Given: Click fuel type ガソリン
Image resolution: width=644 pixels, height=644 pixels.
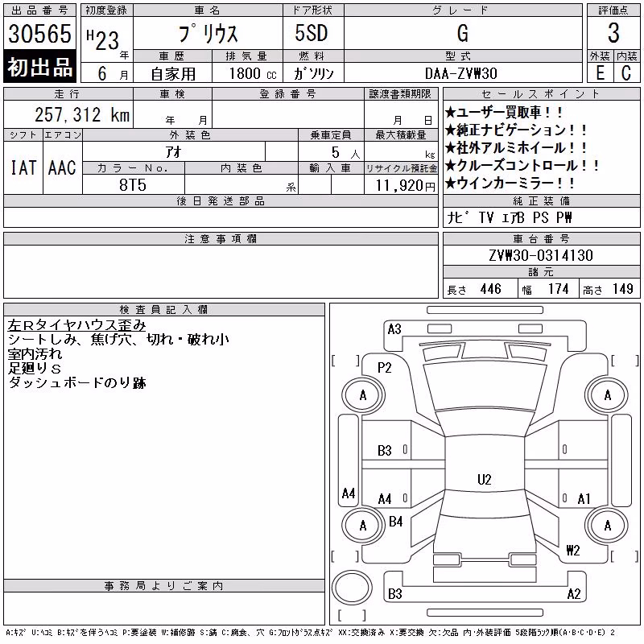Looking at the screenshot, I should 313,74.
